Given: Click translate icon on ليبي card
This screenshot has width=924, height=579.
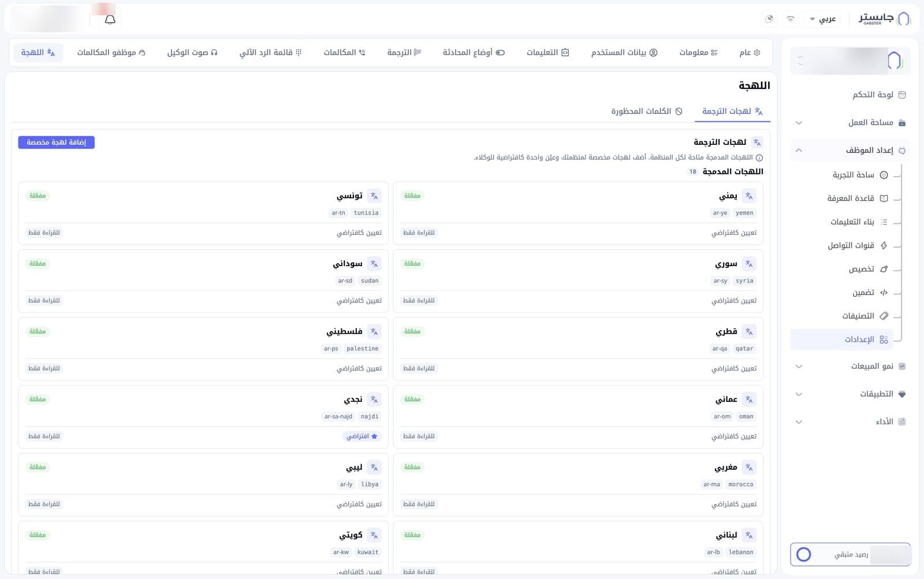Looking at the screenshot, I should coord(374,467).
